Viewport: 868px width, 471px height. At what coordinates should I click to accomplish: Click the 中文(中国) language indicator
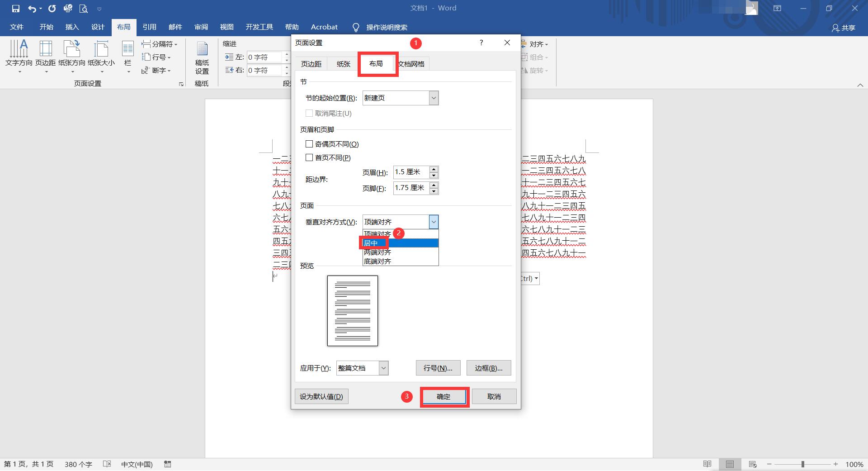137,464
